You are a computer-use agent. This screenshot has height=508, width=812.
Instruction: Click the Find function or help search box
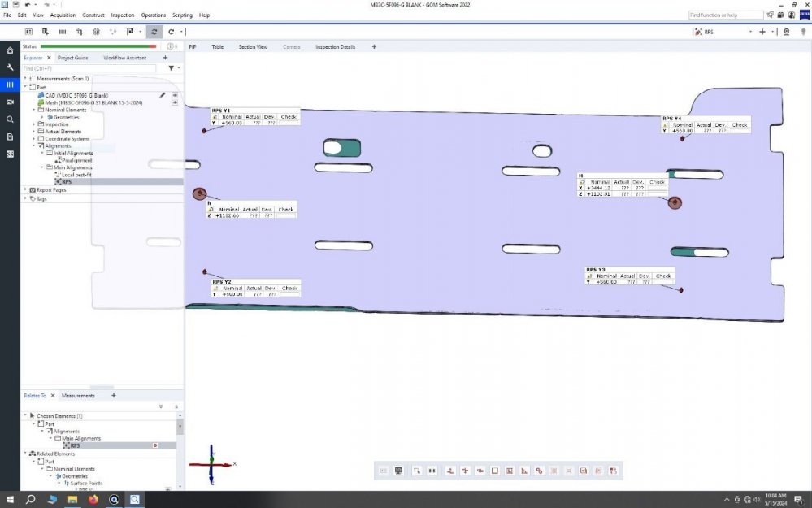725,15
